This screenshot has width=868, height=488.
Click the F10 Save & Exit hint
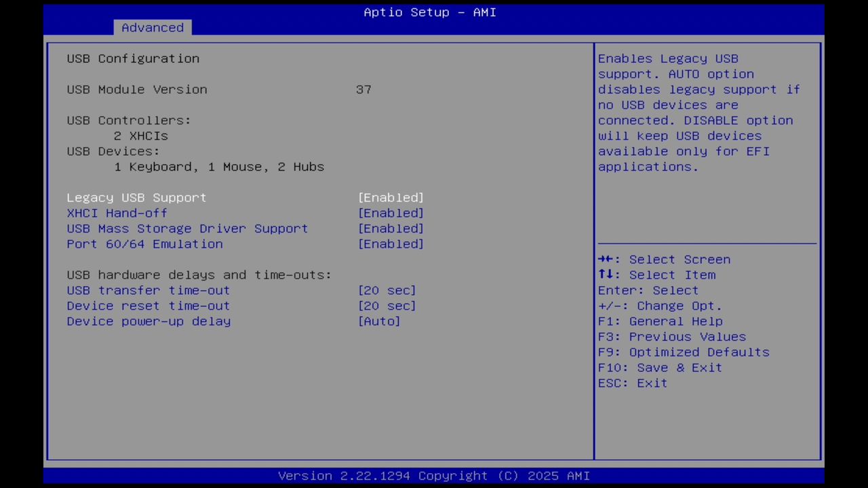pyautogui.click(x=659, y=367)
